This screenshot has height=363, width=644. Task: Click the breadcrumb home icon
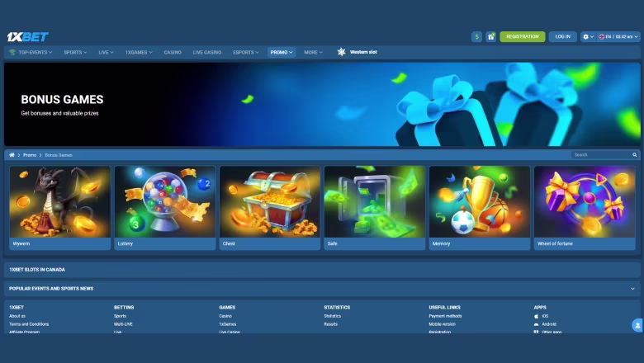pyautogui.click(x=12, y=155)
